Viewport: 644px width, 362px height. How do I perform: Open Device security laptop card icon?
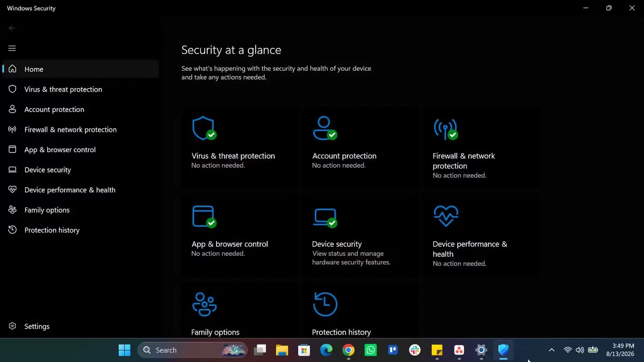tap(325, 218)
